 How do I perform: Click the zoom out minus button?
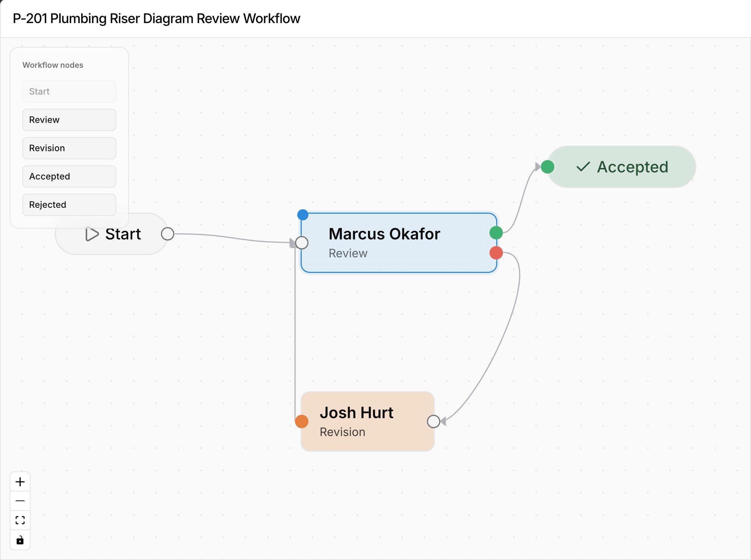pos(20,501)
